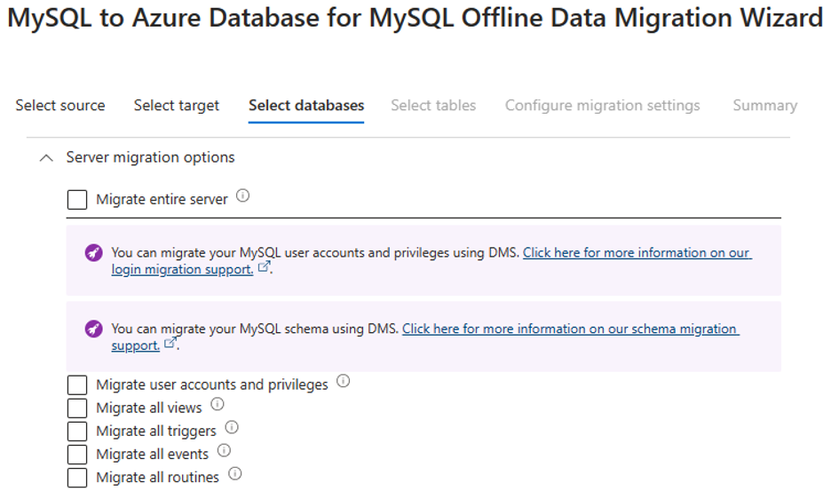Open the schema migration support link
Image resolution: width=831 pixels, height=492 pixels.
[570, 328]
